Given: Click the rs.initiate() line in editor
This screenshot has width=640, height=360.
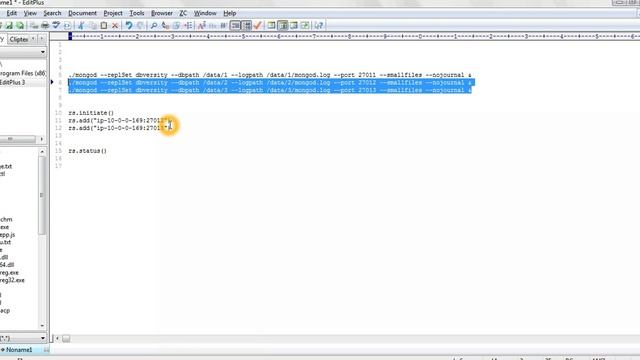Looking at the screenshot, I should pos(91,113).
